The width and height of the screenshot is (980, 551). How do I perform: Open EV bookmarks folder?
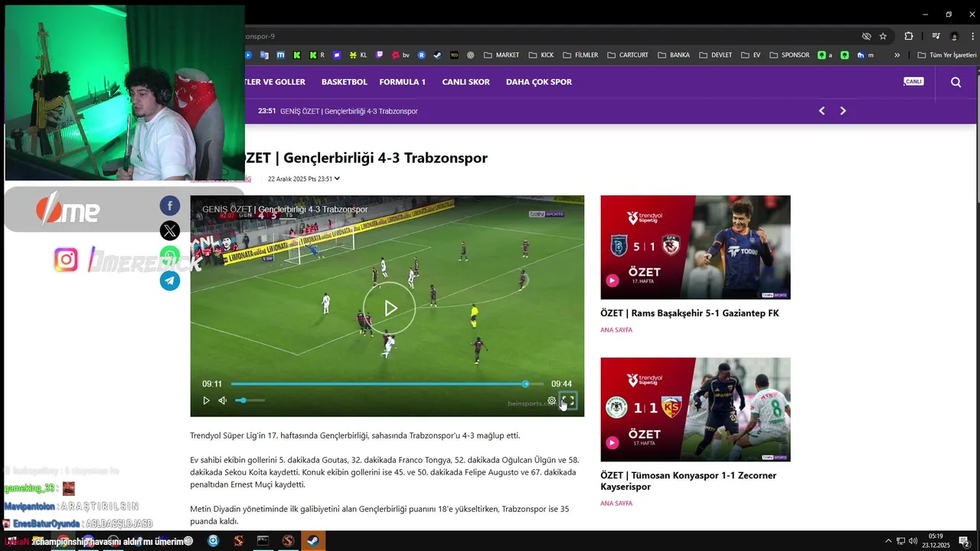tap(751, 55)
